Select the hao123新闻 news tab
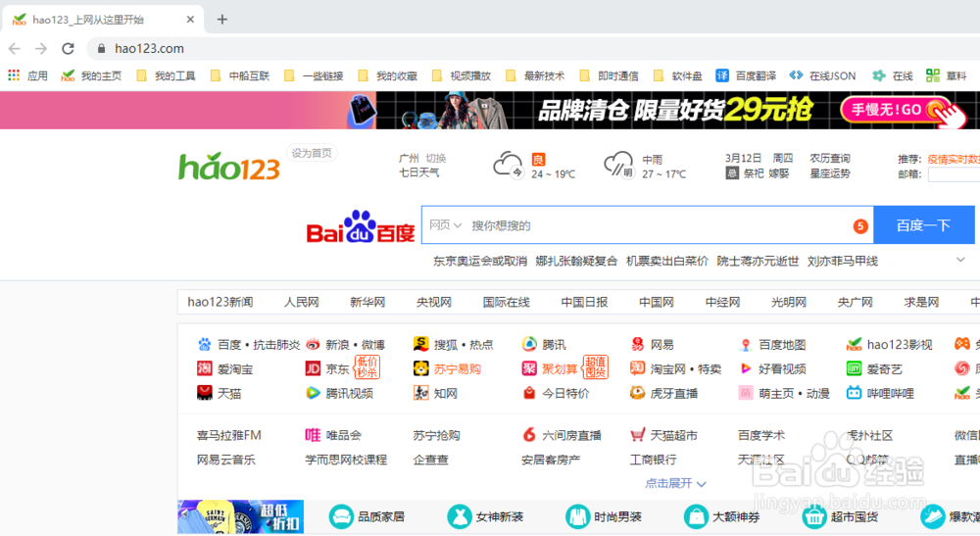The height and width of the screenshot is (536, 980). click(220, 302)
